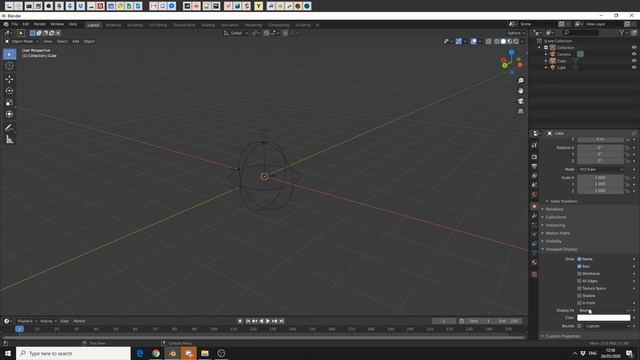The height and width of the screenshot is (360, 640).
Task: Open the Material properties tab
Action: tap(534, 262)
